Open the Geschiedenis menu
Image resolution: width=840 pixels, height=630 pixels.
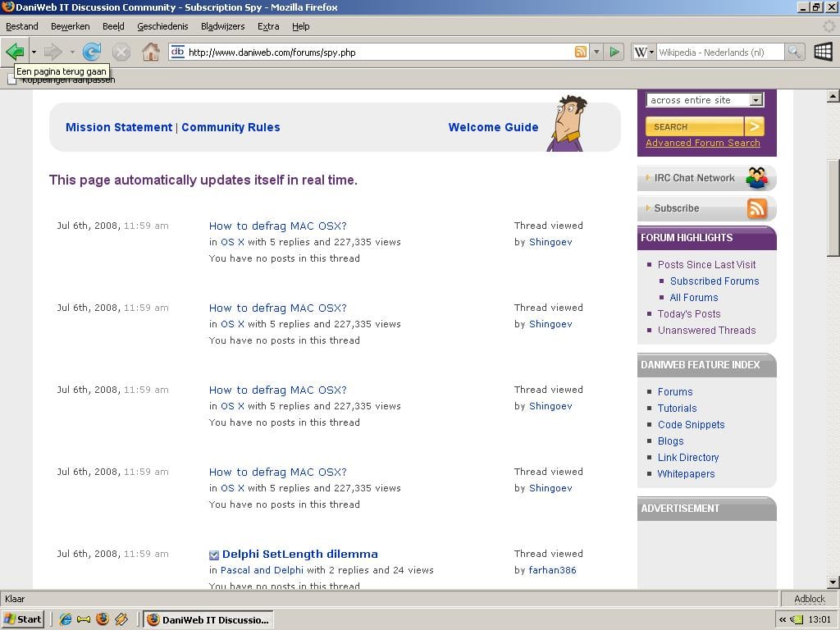coord(163,26)
